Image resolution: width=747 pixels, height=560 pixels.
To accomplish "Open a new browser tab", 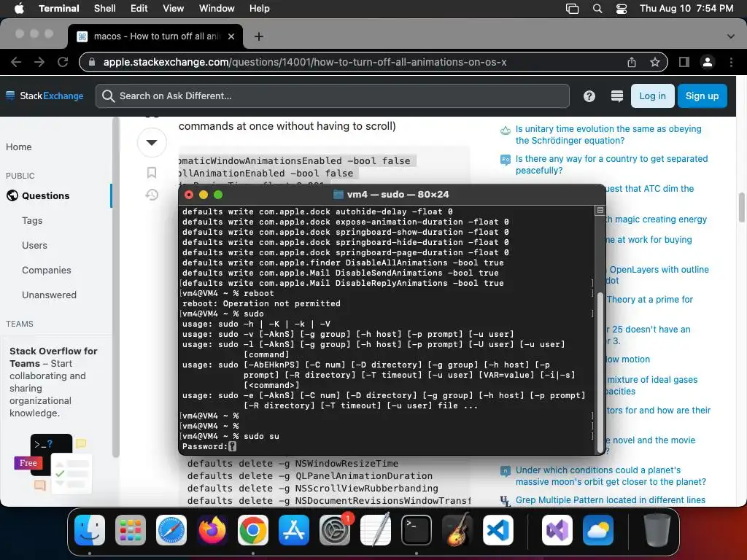I will (x=259, y=36).
